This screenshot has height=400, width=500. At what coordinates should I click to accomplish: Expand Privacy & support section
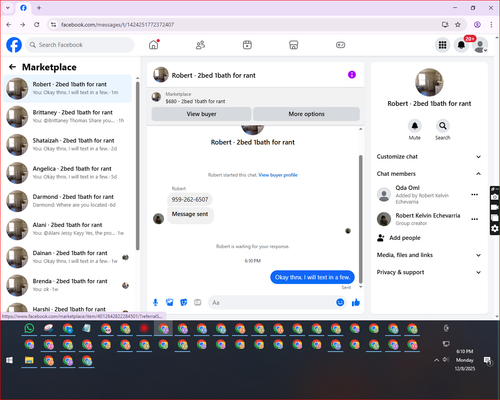429,272
